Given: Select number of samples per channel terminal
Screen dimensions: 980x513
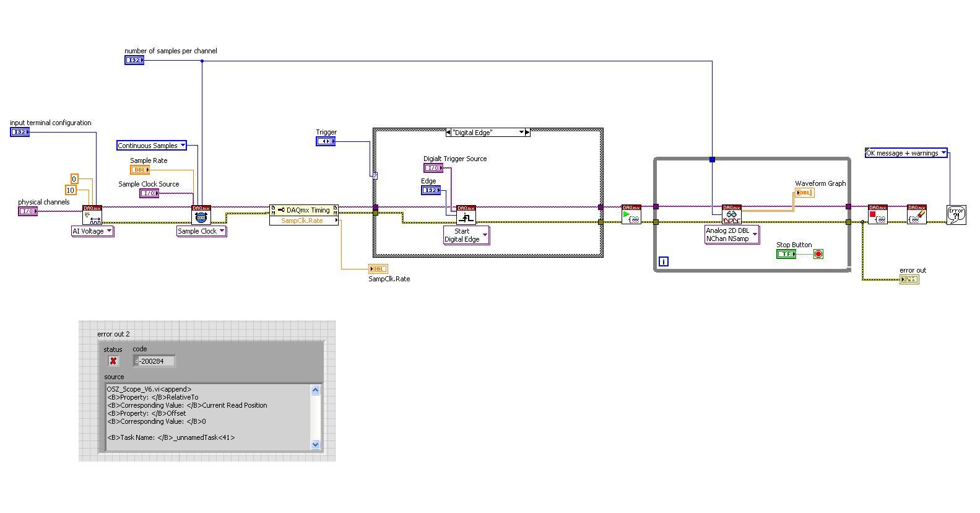Looking at the screenshot, I should coord(134,60).
